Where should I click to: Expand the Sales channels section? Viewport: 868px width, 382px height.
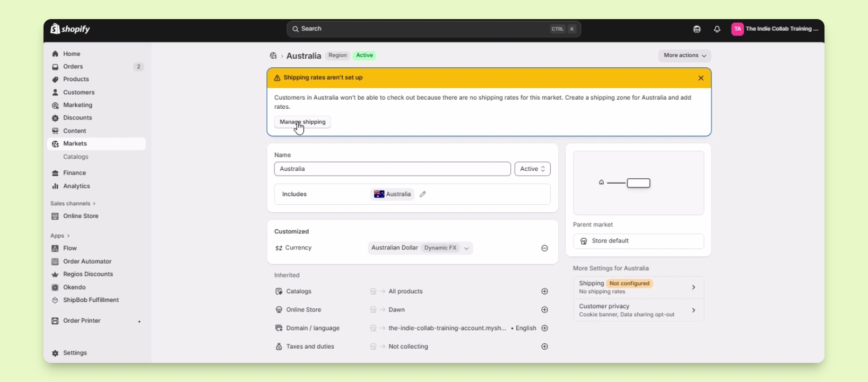pyautogui.click(x=73, y=204)
